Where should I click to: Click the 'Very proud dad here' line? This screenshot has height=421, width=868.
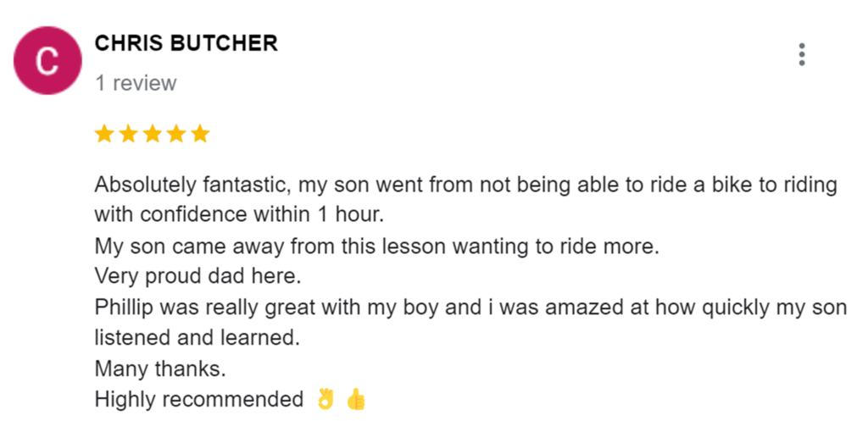coord(198,276)
